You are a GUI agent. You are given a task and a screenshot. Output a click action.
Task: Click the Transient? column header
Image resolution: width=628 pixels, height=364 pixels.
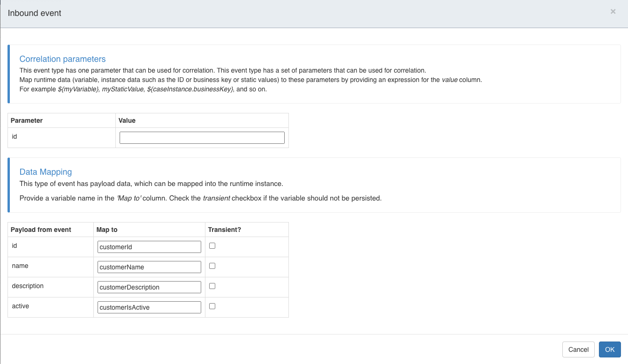[224, 230]
